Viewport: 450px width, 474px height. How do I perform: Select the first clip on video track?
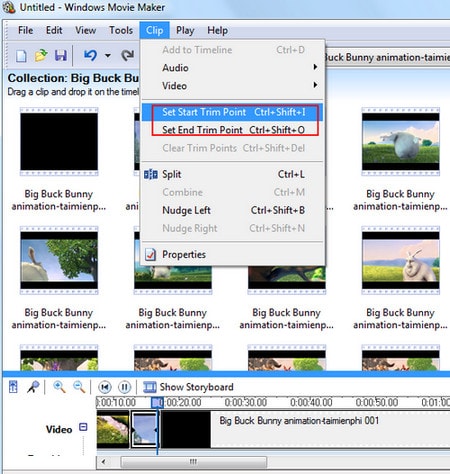click(x=113, y=429)
